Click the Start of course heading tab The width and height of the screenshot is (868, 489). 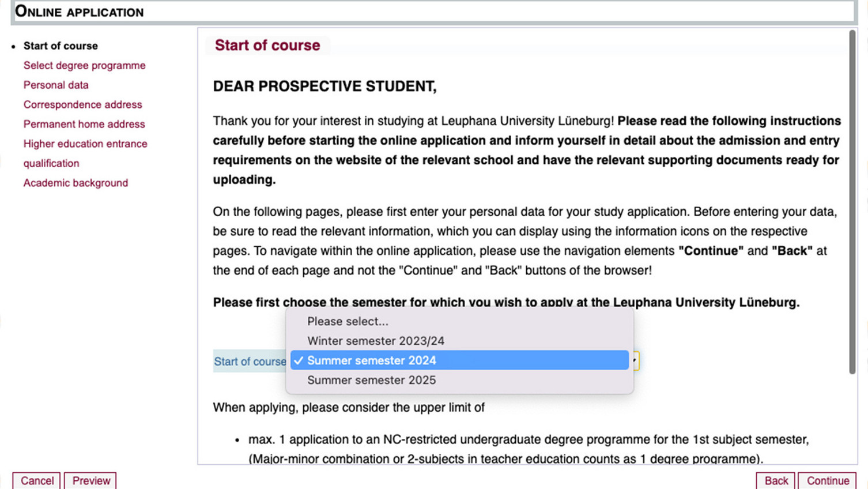point(267,46)
